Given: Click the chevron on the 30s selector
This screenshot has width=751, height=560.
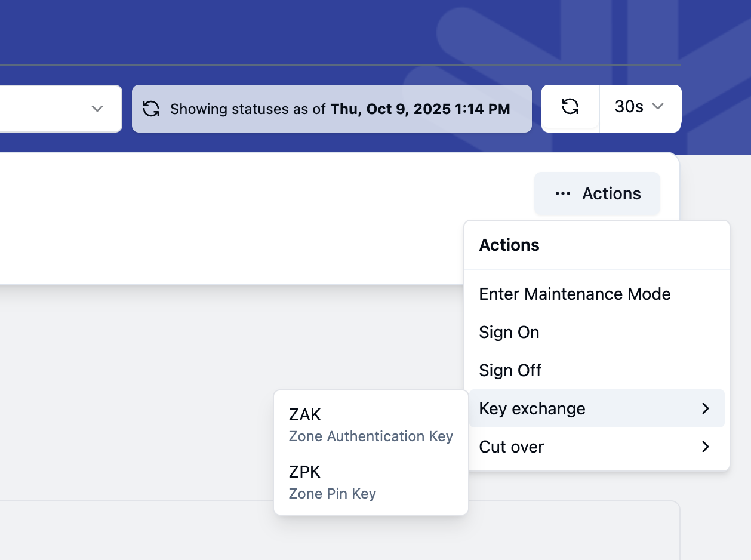Looking at the screenshot, I should [657, 108].
